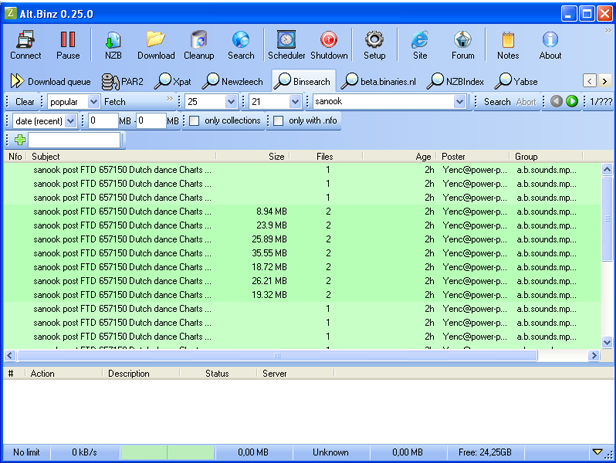The image size is (616, 463).
Task: Open the Download folder icon
Action: click(x=156, y=45)
